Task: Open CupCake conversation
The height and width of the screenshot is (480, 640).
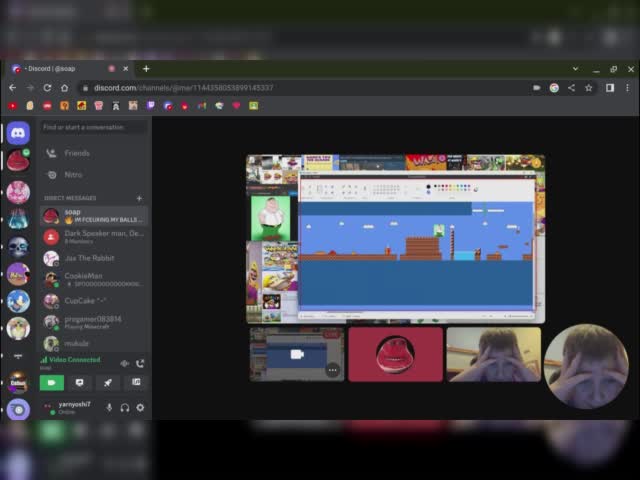Action: click(94, 301)
